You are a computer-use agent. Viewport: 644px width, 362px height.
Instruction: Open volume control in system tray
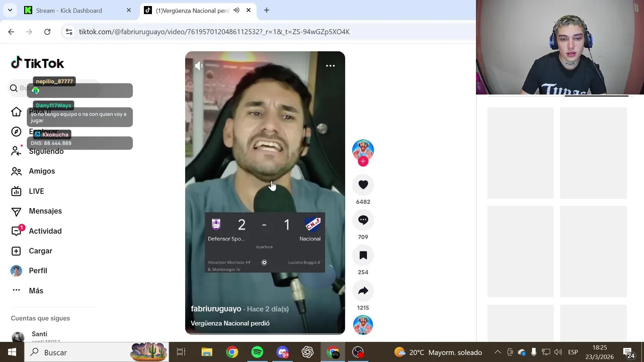(558, 352)
